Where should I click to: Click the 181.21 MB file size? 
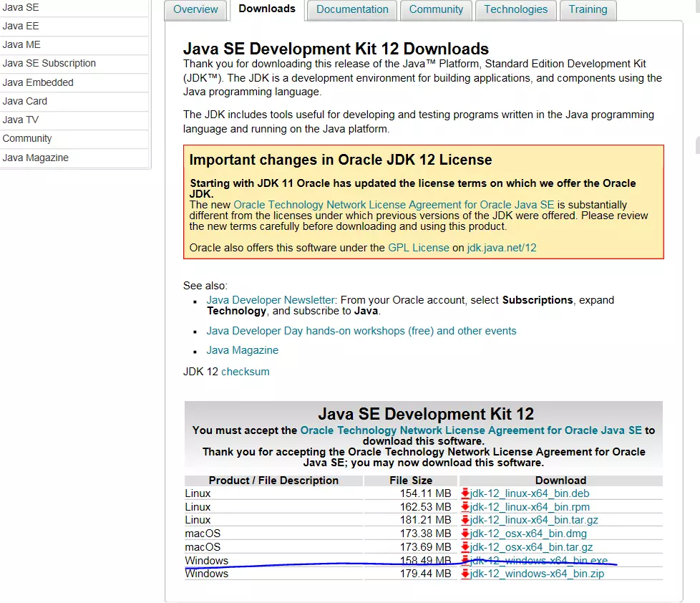tap(425, 520)
